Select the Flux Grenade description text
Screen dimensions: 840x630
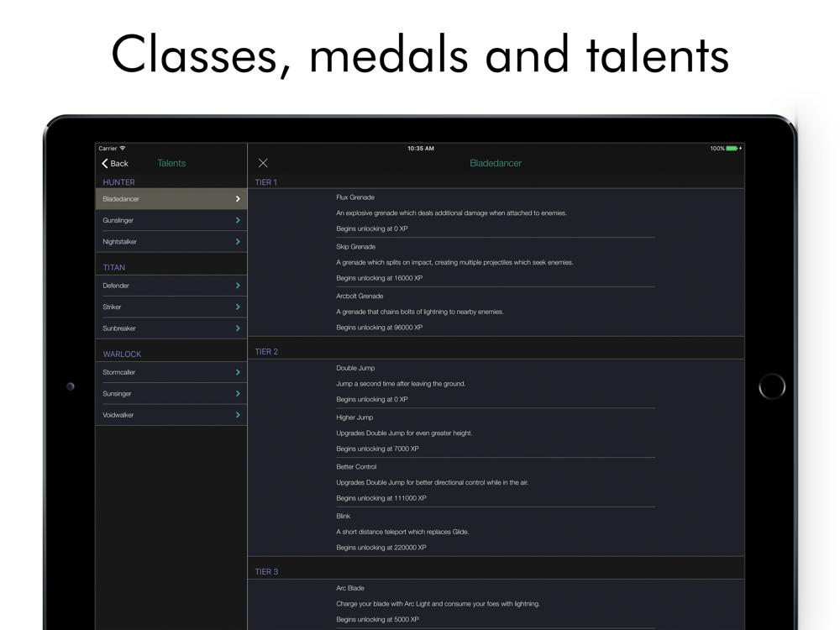point(451,213)
